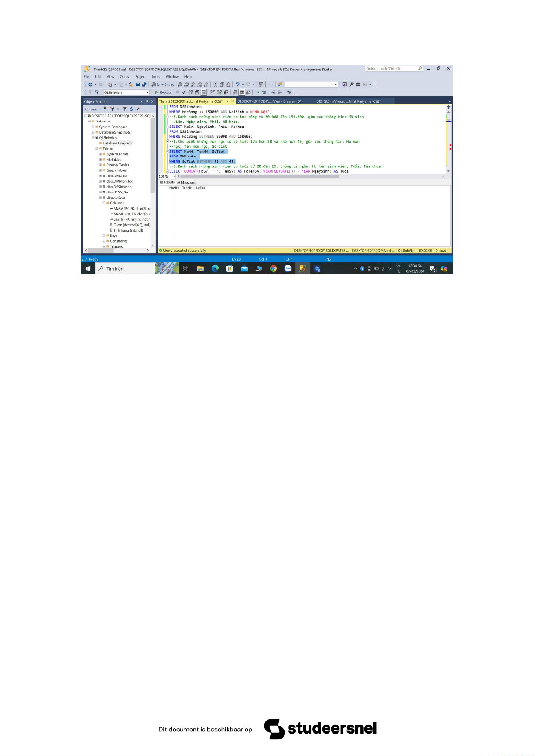This screenshot has width=535, height=756.
Task: Toggle auto-hide pin on Object Explorer
Action: pos(147,102)
